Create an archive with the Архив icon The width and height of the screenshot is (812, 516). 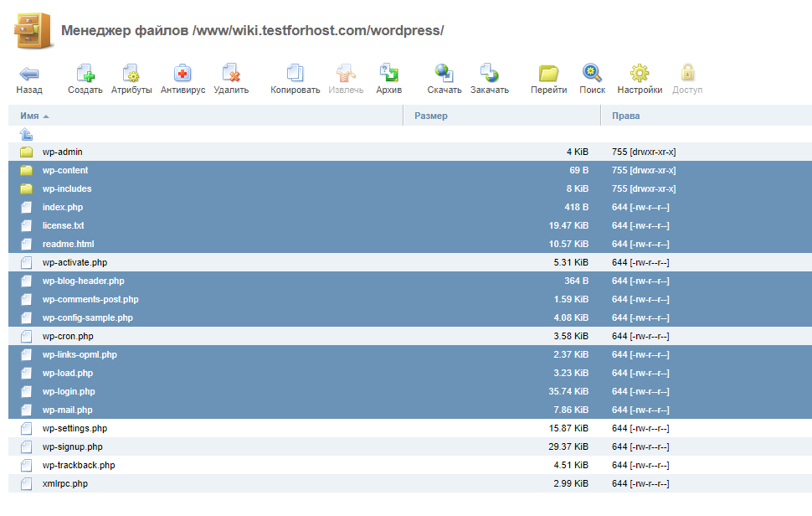[x=388, y=74]
